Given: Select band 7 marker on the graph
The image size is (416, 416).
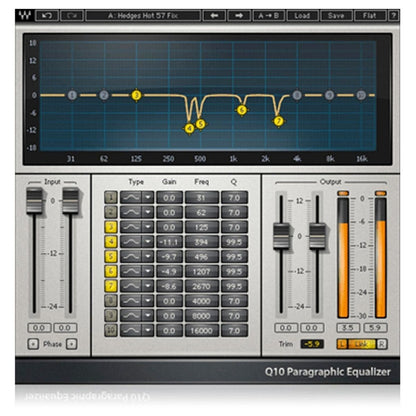Looking at the screenshot, I should [279, 121].
